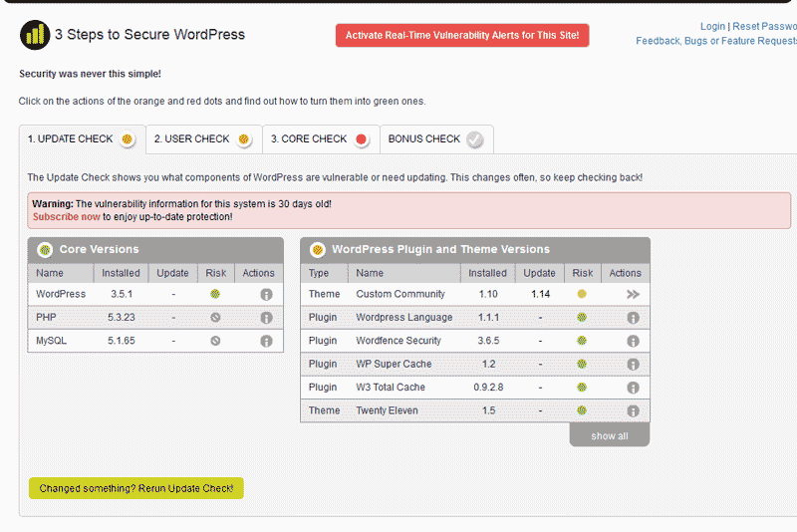Click info icon for Wordfence Security plugin

[x=633, y=341]
